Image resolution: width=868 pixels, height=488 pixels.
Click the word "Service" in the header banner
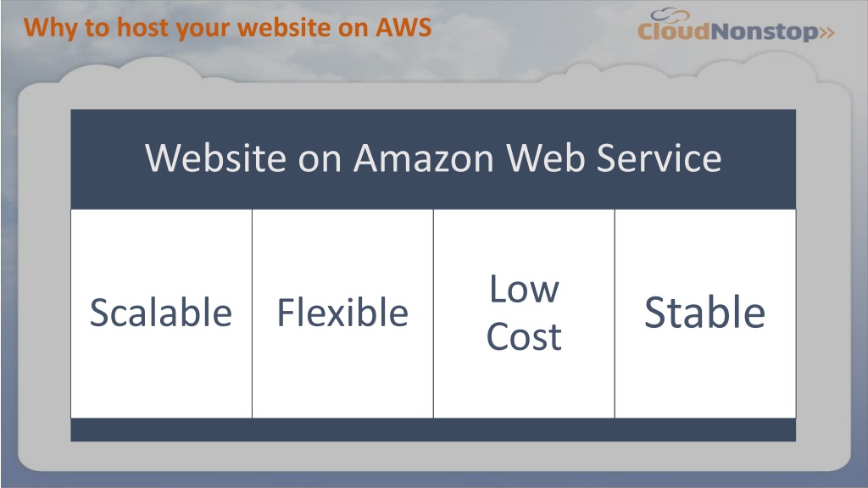tap(659, 158)
